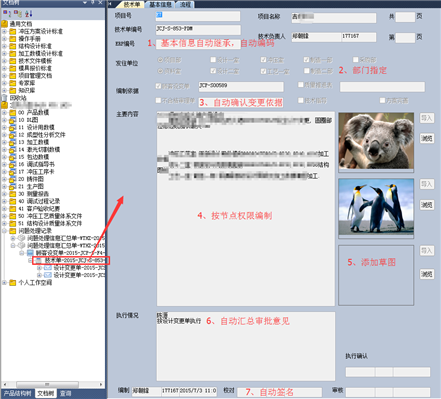Toggle the 设计一室 checkbox
Viewport: 441px width, 399px height.
point(213,60)
